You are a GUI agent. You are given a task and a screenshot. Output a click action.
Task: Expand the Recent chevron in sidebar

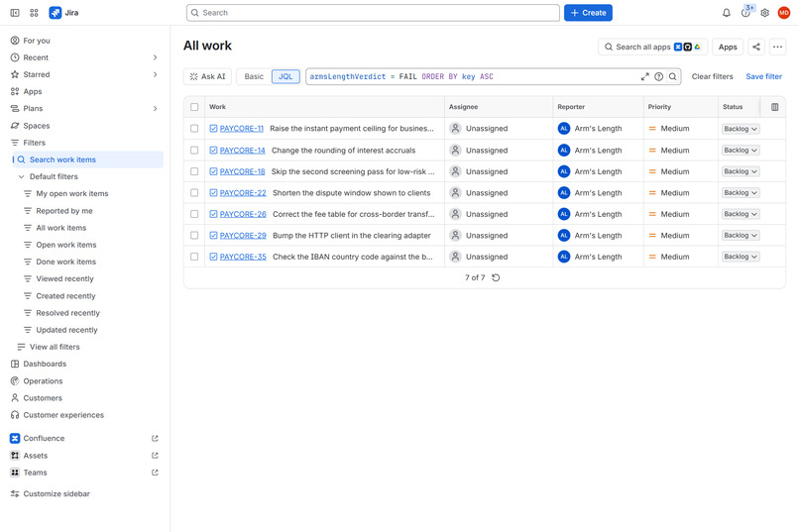pos(155,57)
